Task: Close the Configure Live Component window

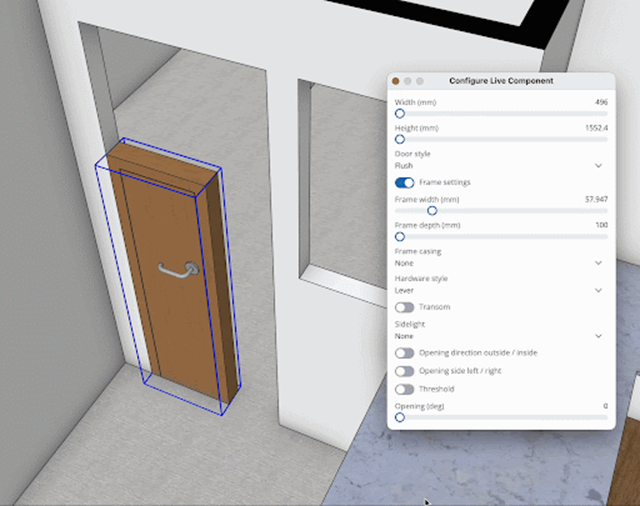Action: click(396, 80)
